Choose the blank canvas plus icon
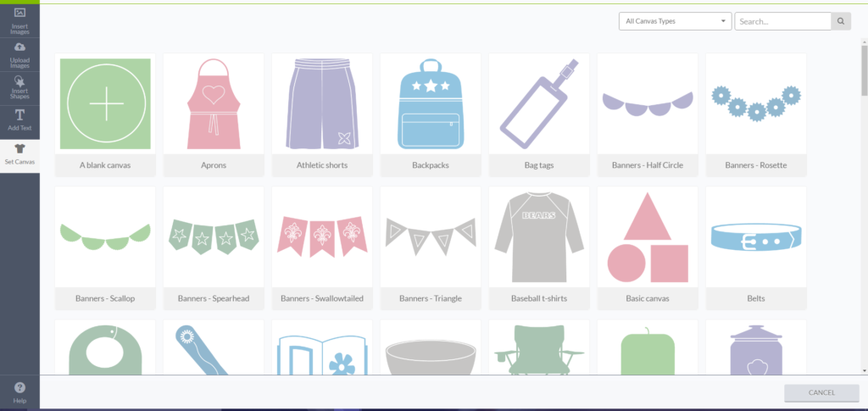Screen dimensions: 868x411 105,104
